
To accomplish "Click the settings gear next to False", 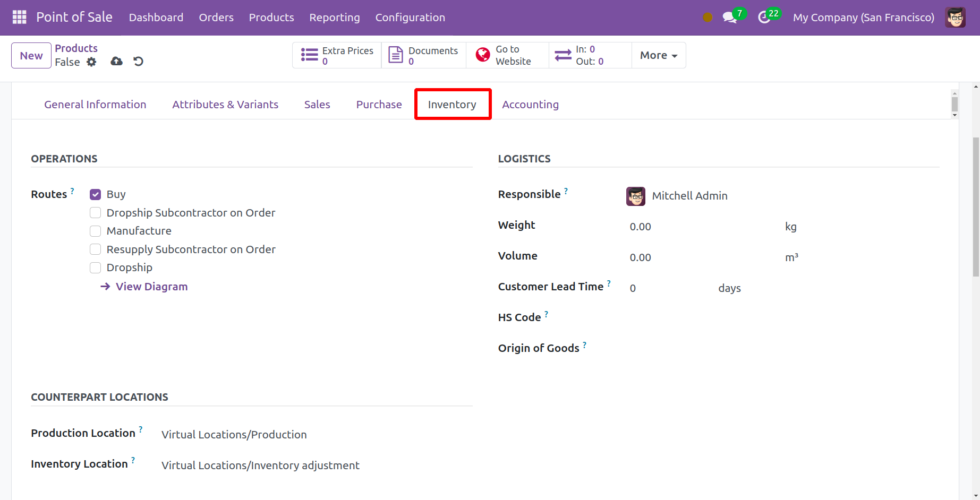I will pos(91,62).
